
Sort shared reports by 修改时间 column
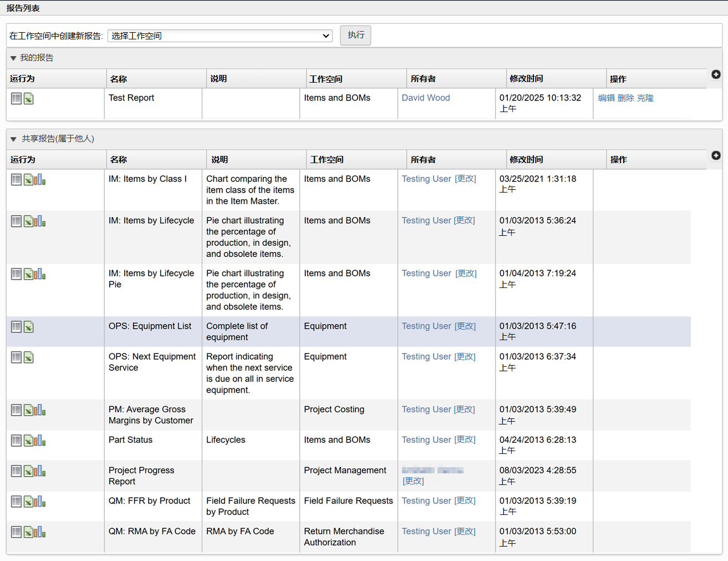tap(526, 160)
